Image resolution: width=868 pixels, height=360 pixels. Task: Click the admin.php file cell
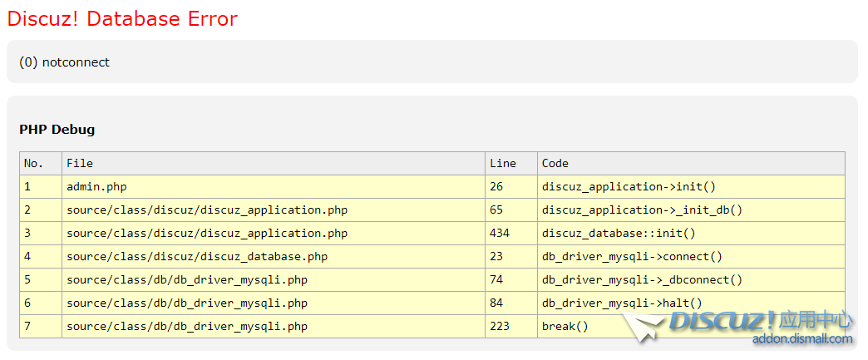(x=96, y=187)
